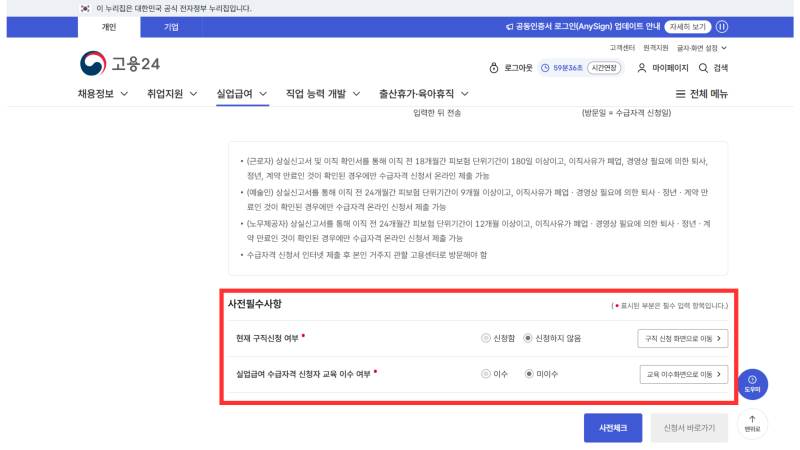Expand the 취업지원 menu chevron
This screenshot has height=450, width=800.
[193, 94]
